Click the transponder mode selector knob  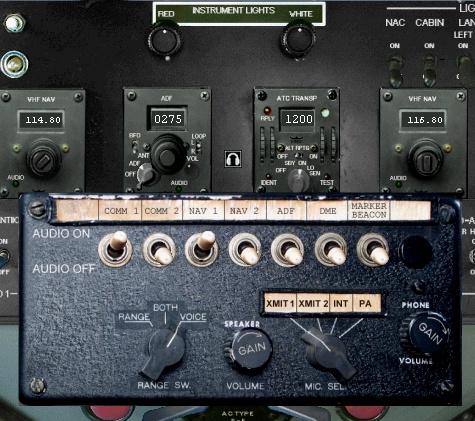pyautogui.click(x=299, y=180)
